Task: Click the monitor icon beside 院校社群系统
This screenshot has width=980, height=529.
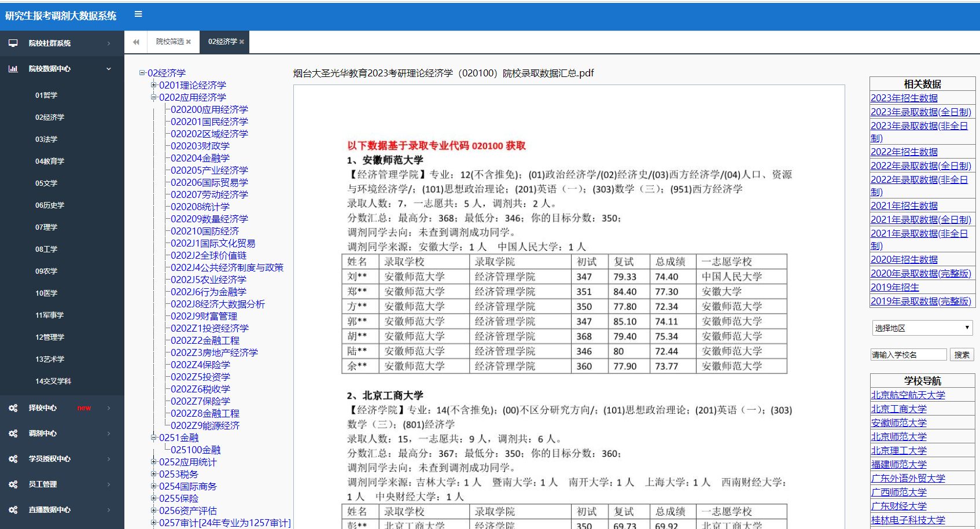Action: point(13,43)
